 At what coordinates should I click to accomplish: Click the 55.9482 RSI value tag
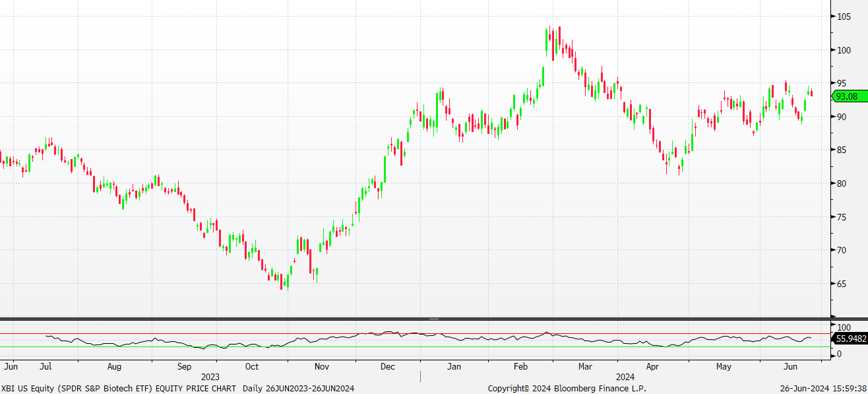pos(850,339)
